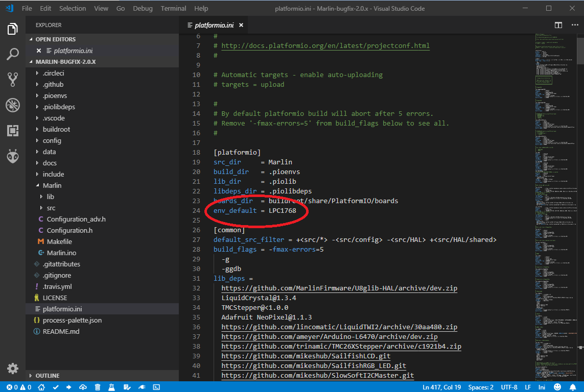
Task: Open the PlatformIO alien icon view
Action: click(x=12, y=156)
